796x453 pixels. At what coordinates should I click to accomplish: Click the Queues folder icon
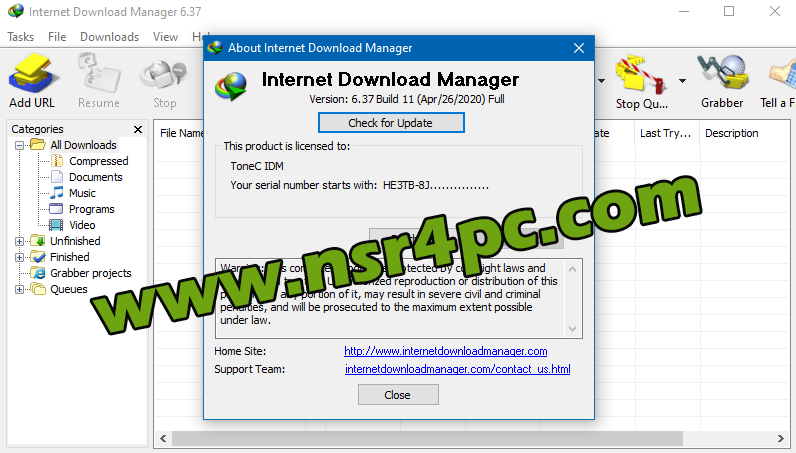38,288
